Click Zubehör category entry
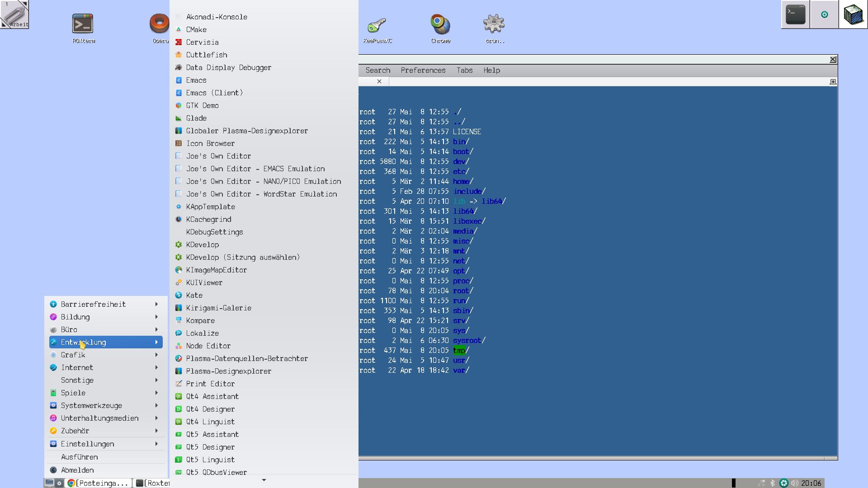This screenshot has height=488, width=868. (106, 431)
